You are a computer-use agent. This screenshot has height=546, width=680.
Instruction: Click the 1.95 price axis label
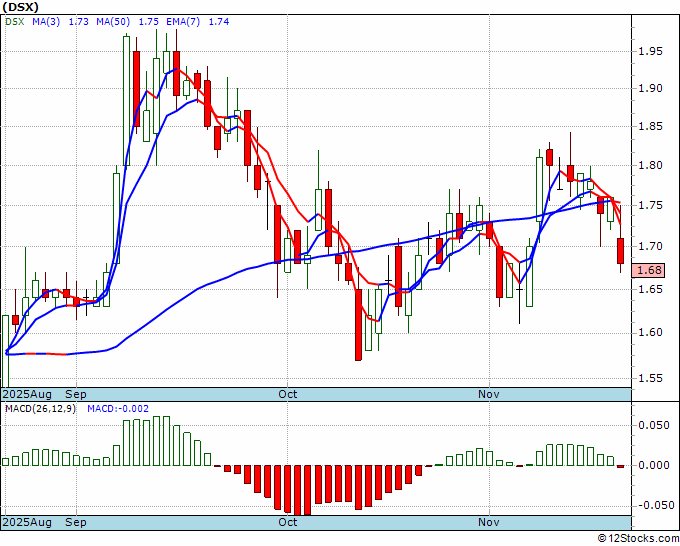click(651, 52)
